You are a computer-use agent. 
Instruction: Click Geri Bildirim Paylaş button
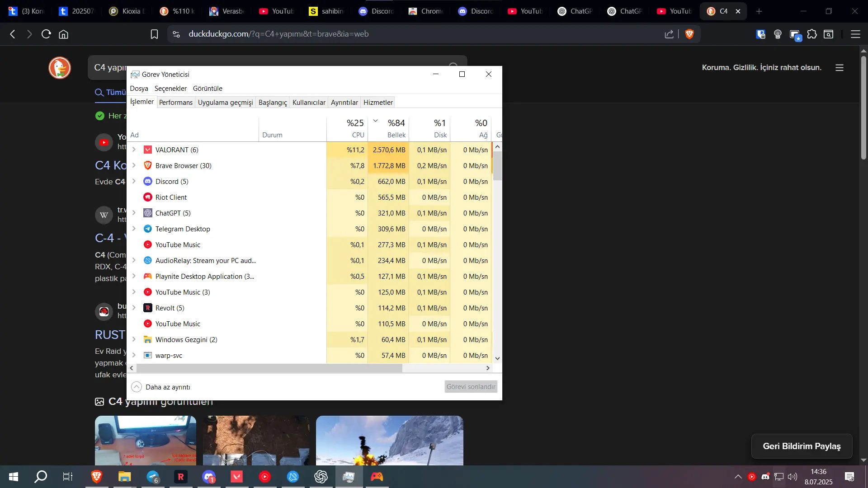click(802, 446)
